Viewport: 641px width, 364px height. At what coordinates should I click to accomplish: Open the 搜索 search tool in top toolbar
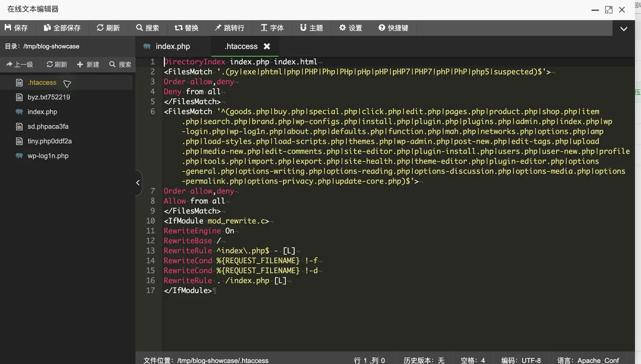tap(148, 28)
